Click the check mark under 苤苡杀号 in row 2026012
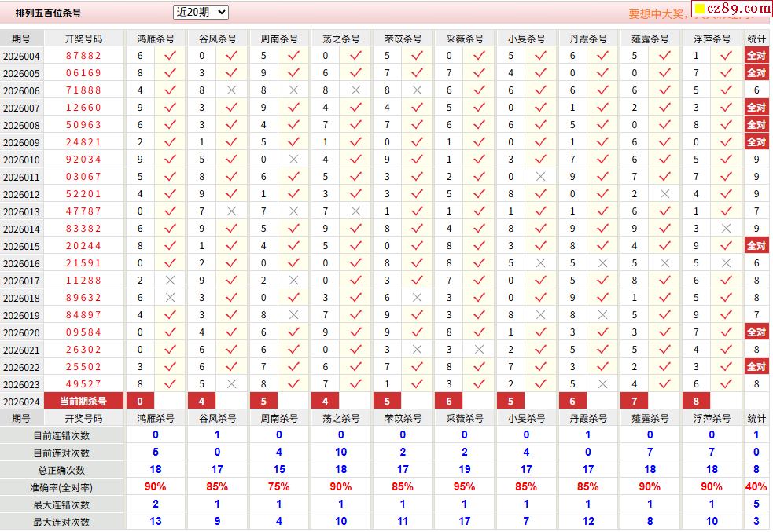 point(417,193)
